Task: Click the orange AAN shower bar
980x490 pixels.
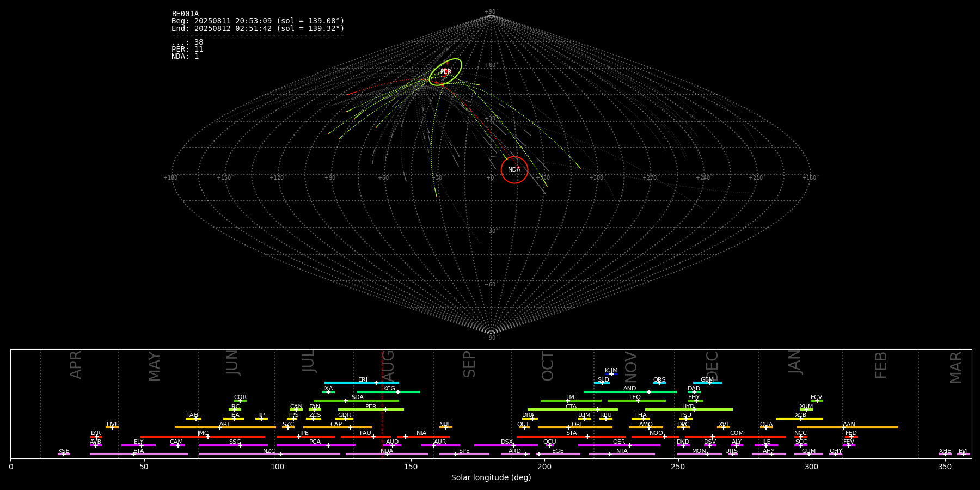Action: (848, 427)
